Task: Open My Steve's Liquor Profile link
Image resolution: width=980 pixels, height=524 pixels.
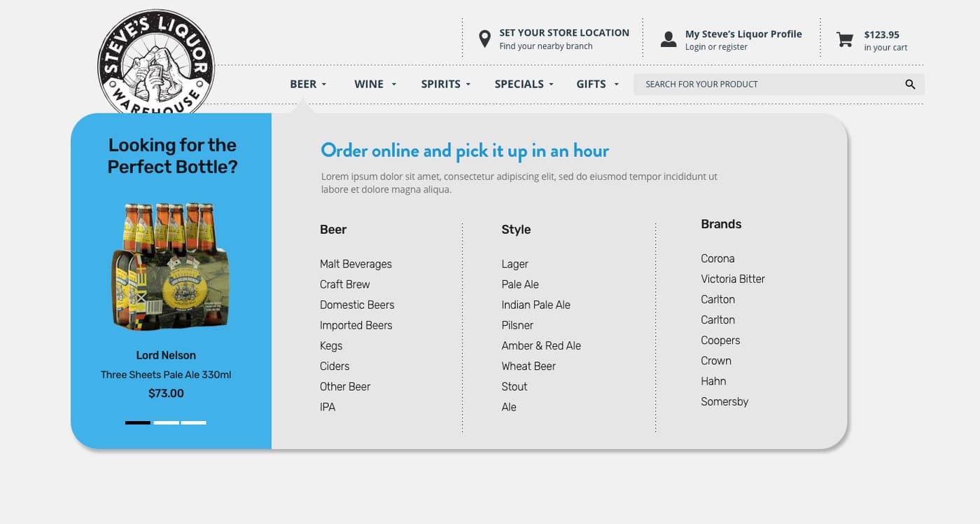Action: coord(743,34)
